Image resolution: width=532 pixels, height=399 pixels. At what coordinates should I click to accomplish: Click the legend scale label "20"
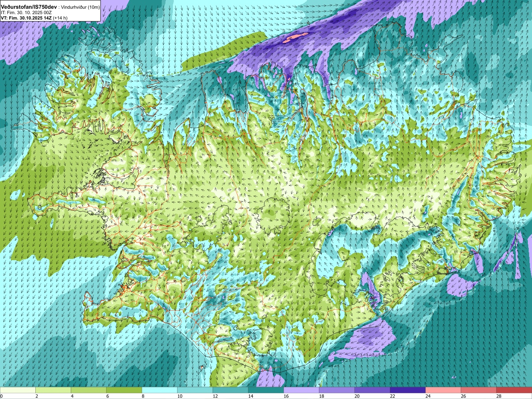pyautogui.click(x=357, y=396)
